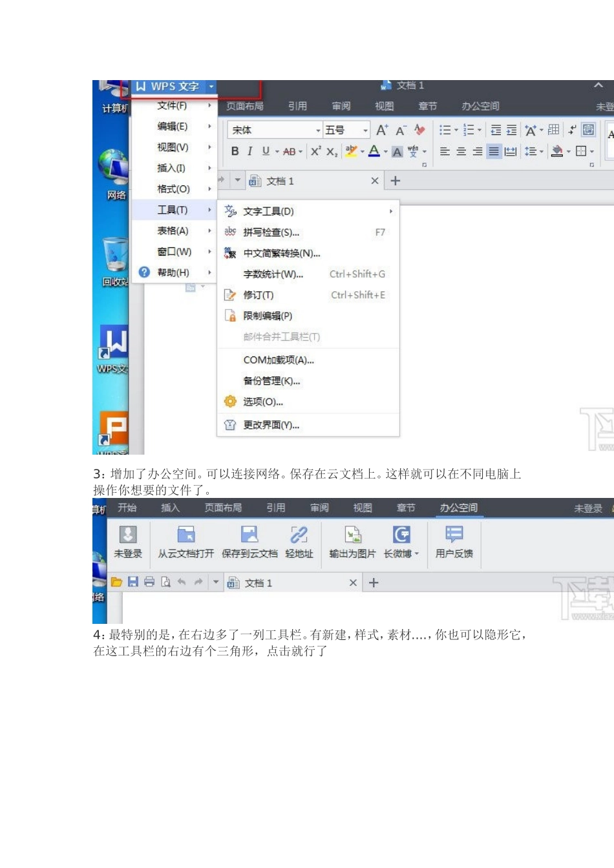Choose 修订(T) track changes item
614x868 pixels.
308,295
